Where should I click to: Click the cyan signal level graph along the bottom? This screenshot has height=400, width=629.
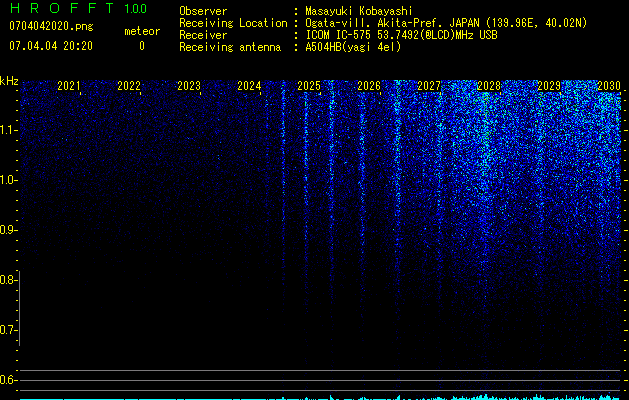(321, 397)
